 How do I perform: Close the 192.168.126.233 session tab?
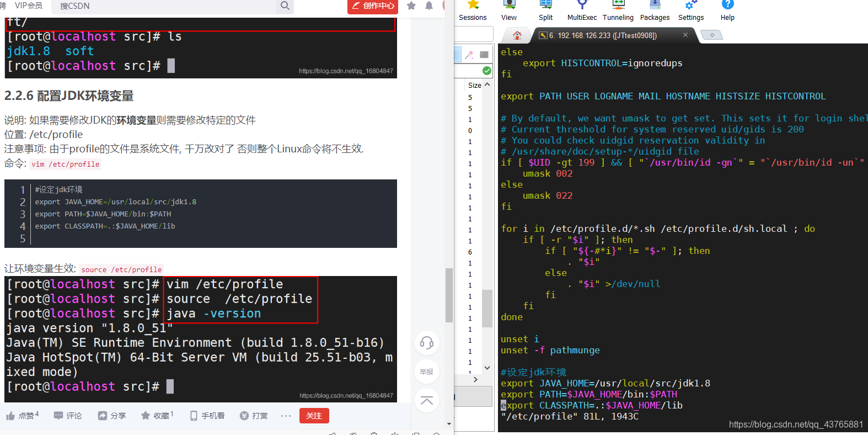[x=685, y=35]
